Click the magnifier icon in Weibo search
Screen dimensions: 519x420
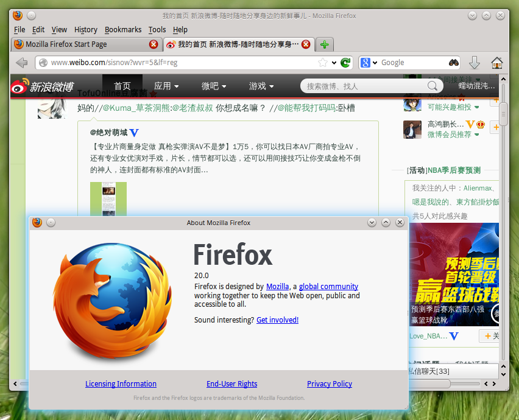pyautogui.click(x=432, y=86)
